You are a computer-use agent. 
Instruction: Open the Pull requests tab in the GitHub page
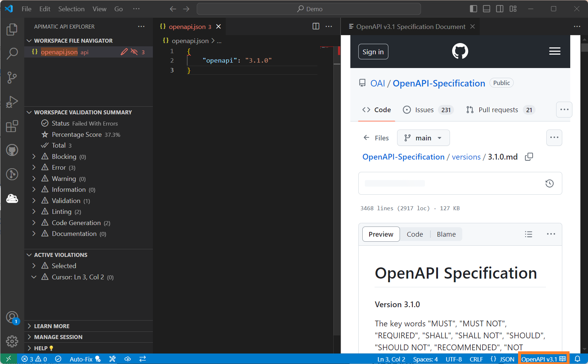click(x=500, y=110)
